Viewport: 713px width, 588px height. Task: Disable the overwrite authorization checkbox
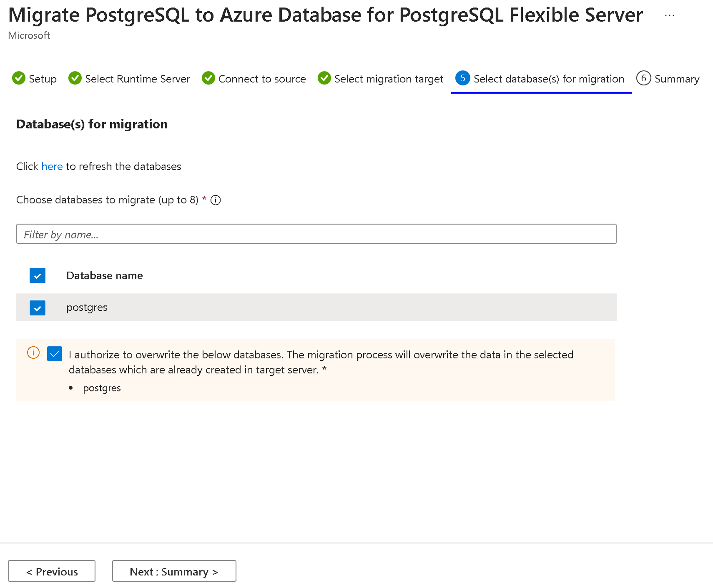[54, 354]
